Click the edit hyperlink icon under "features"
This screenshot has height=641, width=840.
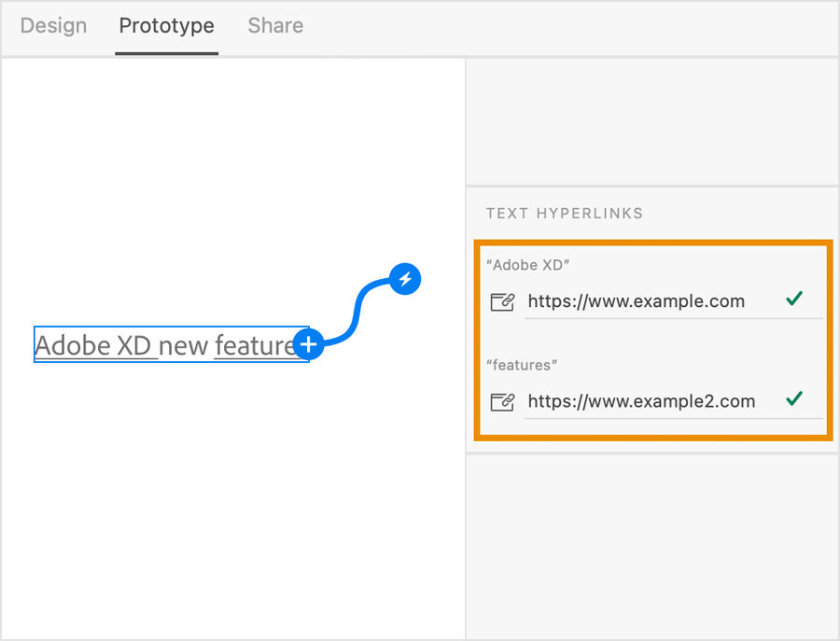coord(502,401)
